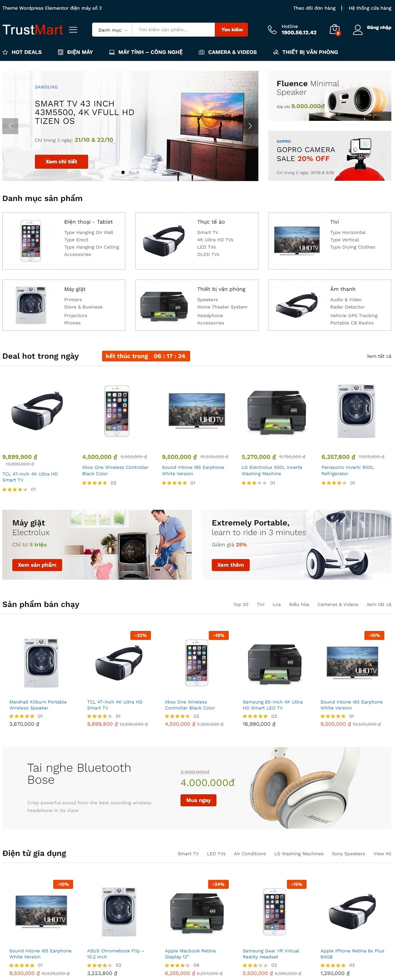Click the Mua ngay button
The width and height of the screenshot is (395, 980).
click(198, 800)
